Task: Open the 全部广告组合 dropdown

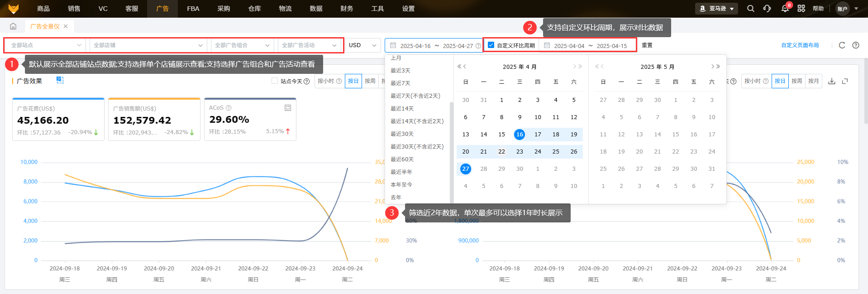Action: click(x=243, y=45)
